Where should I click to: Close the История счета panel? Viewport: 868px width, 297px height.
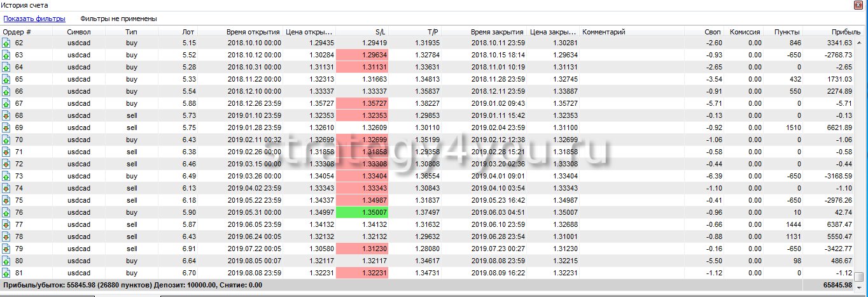[x=858, y=5]
